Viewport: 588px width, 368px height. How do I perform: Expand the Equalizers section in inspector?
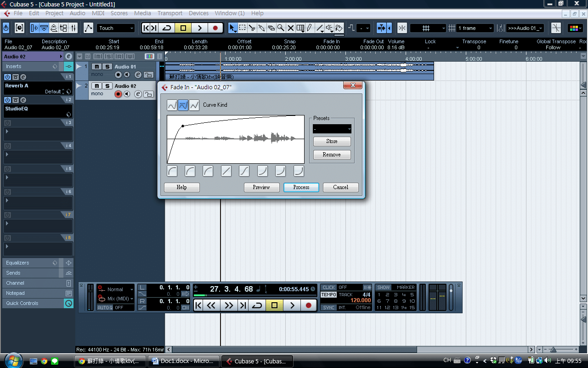[28, 263]
